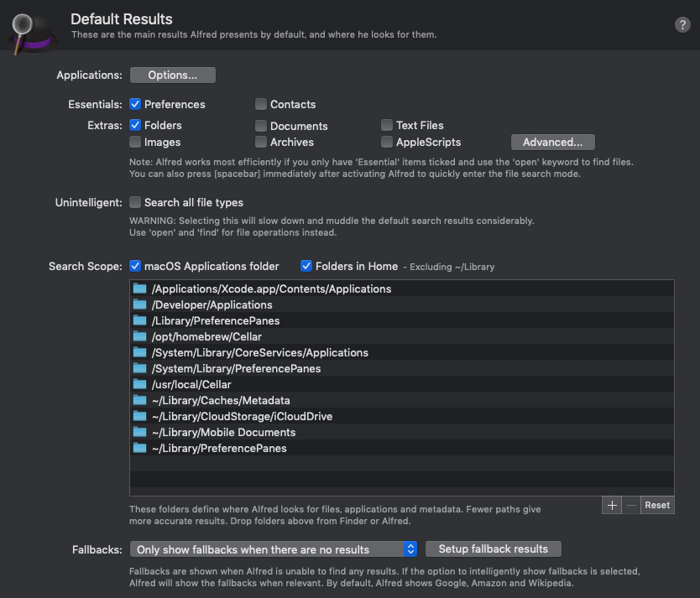The image size is (700, 598).
Task: Reset the search scope folders
Action: point(657,505)
